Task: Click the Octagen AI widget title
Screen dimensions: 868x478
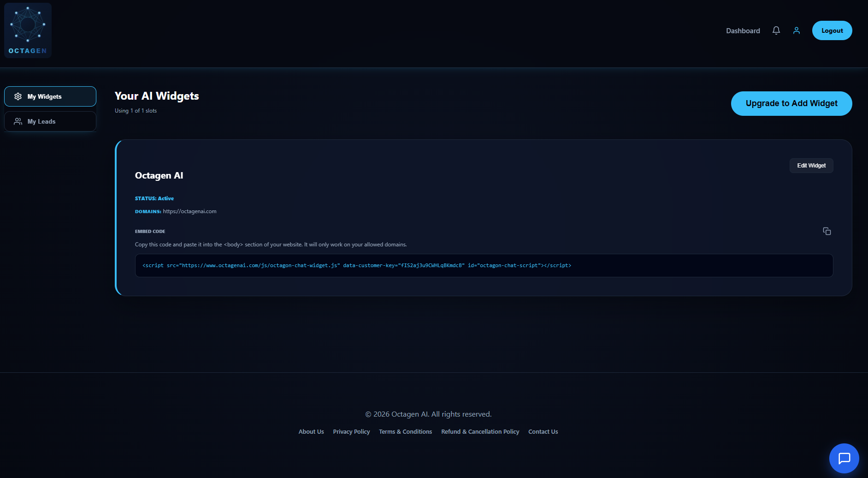Action: pyautogui.click(x=159, y=175)
